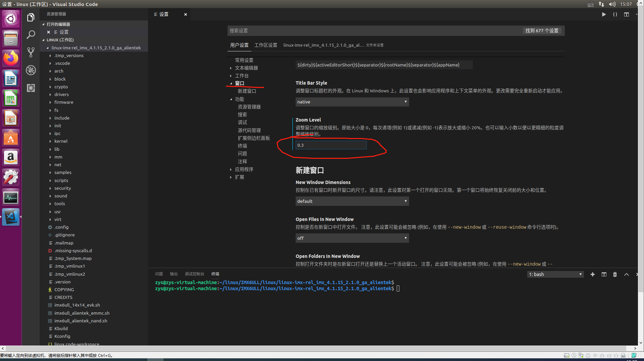This screenshot has height=361, width=644.
Task: Collapse the 打开的编辑器 section
Action: 58,24
